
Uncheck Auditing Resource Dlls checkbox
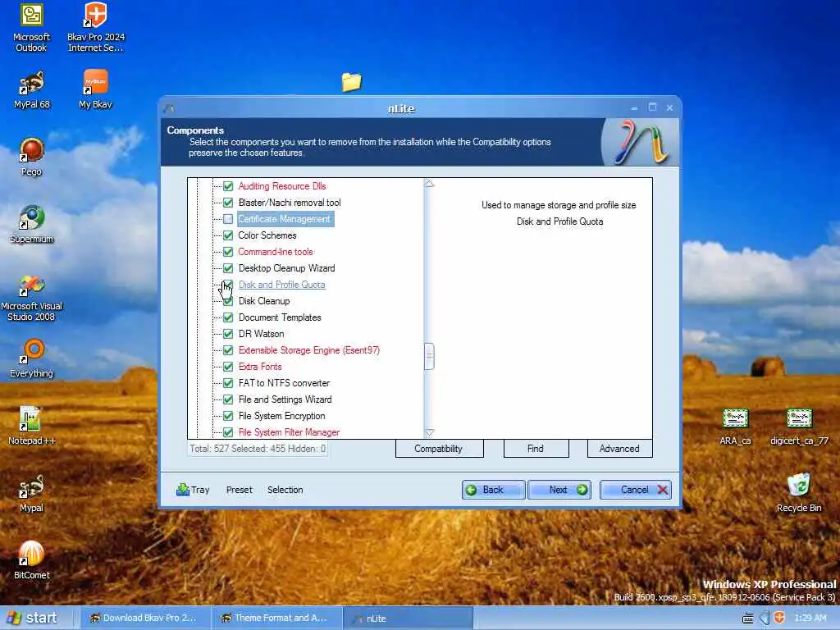pyautogui.click(x=228, y=186)
